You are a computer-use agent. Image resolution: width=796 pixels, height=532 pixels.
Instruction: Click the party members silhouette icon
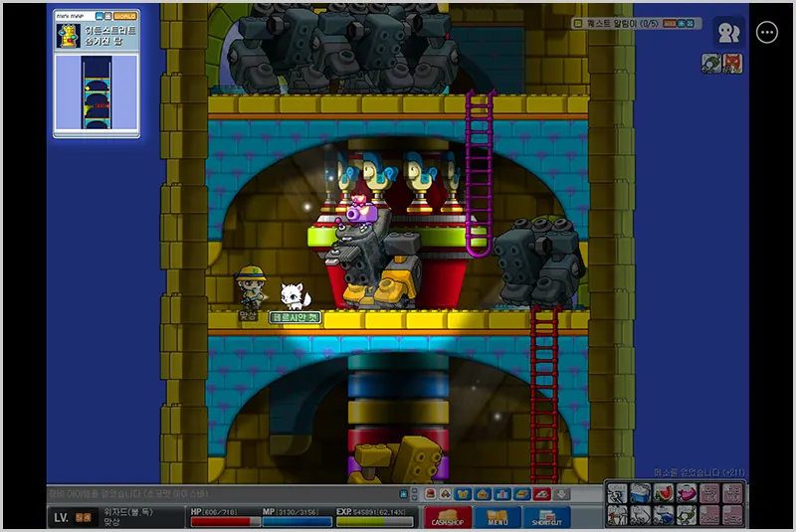tap(728, 33)
